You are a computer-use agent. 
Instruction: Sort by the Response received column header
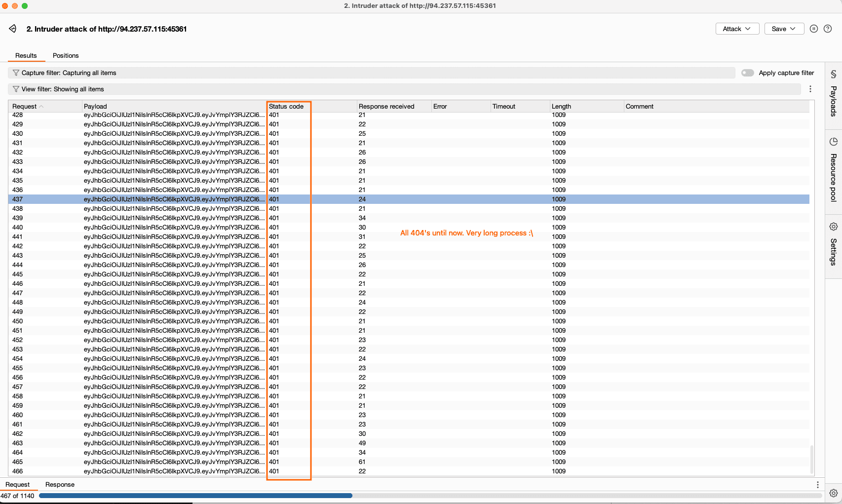click(394, 106)
